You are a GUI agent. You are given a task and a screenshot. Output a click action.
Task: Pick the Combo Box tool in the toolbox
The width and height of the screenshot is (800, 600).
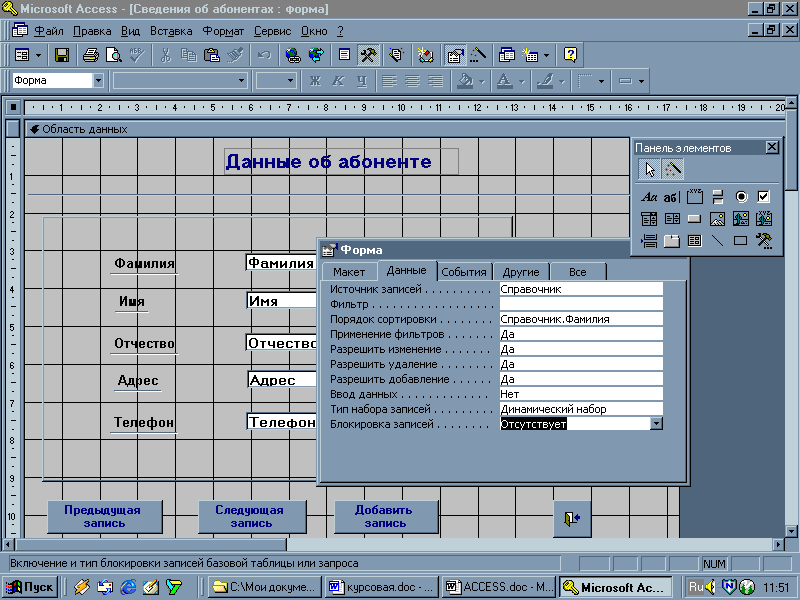pos(649,219)
